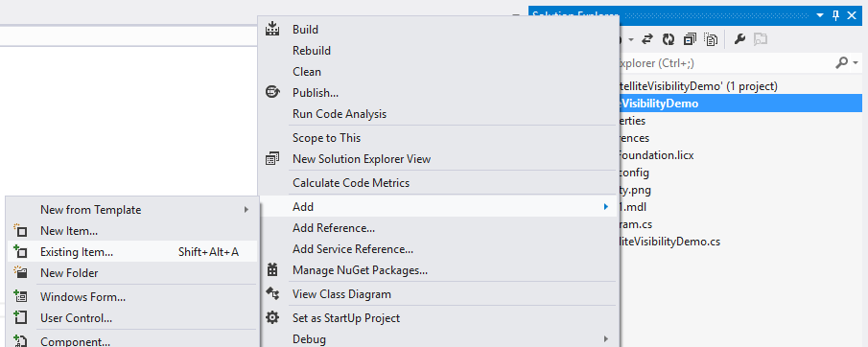Click the Collapse All icon in Solution Explorer
868x347 pixels.
(x=690, y=39)
